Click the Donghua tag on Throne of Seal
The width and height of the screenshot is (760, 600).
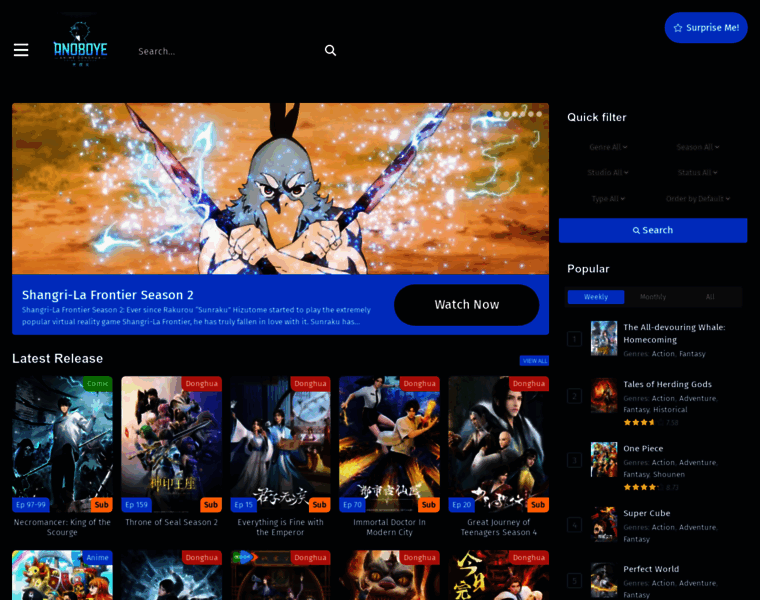(x=201, y=383)
